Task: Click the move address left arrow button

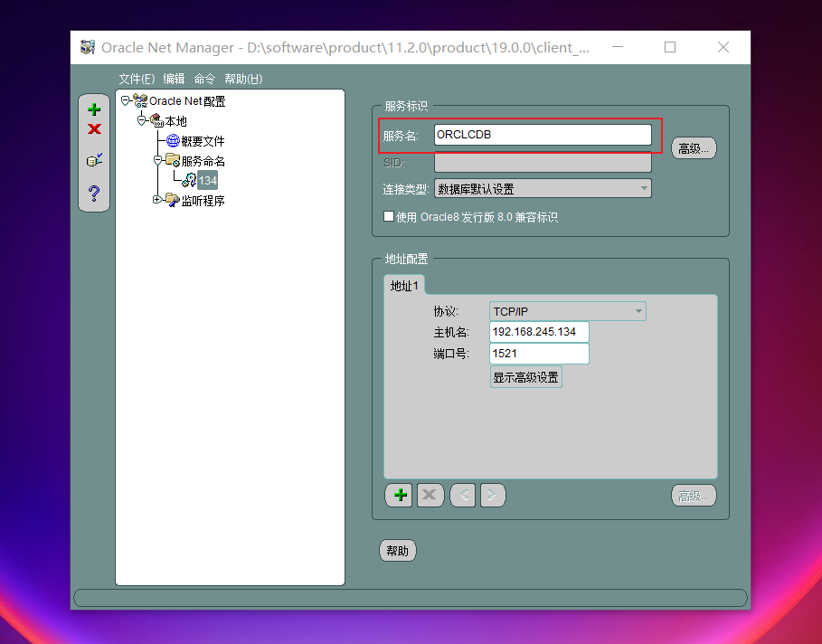Action: [x=463, y=495]
